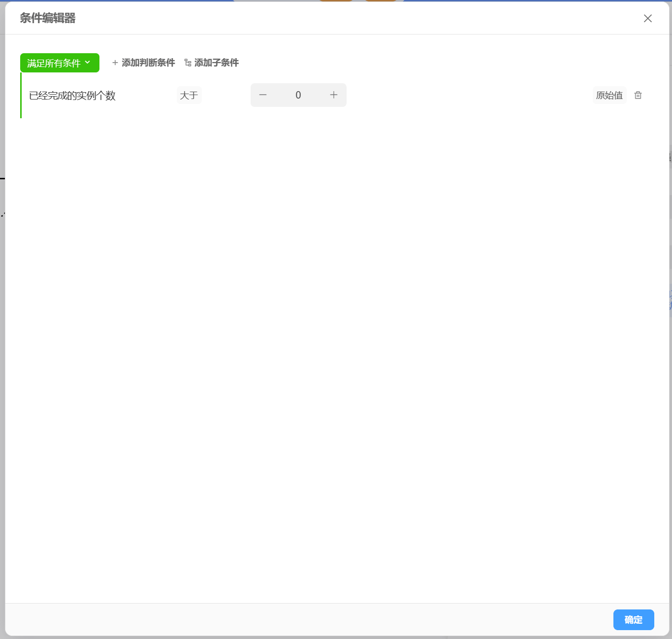Viewport: 672px width, 639px height.
Task: Click the chevron arrow on the green 满足所有条件 button
Action: pos(88,63)
